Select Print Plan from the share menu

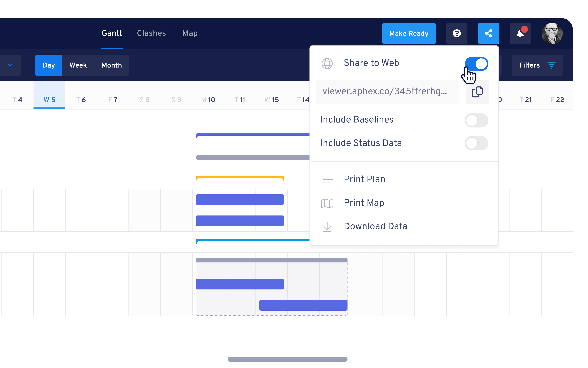click(364, 179)
